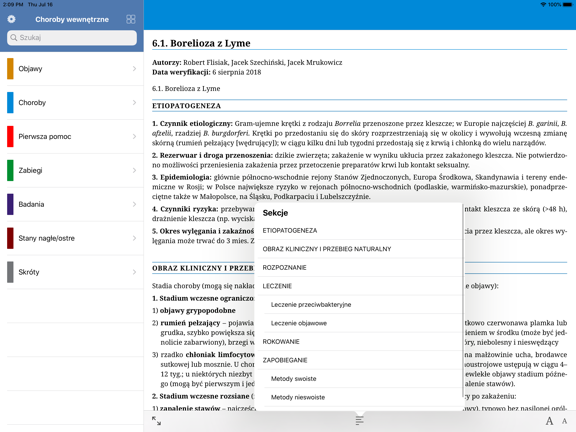This screenshot has height=432, width=576.
Task: Expand chevron next to Objawy
Action: pyautogui.click(x=134, y=69)
